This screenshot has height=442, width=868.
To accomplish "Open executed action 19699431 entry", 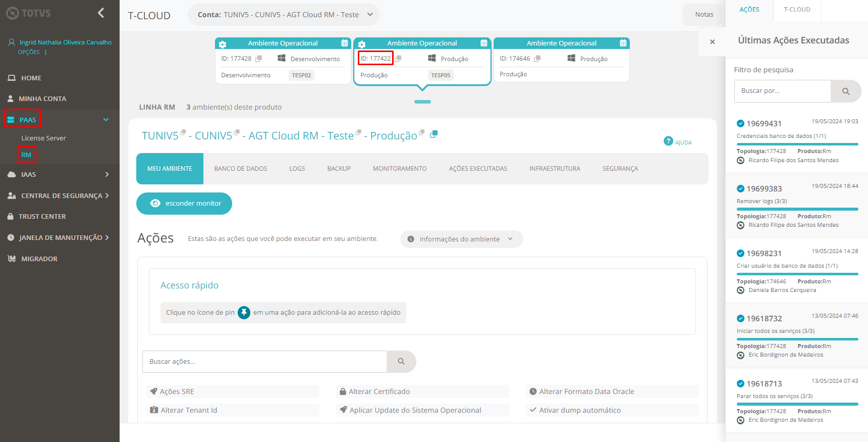I will [797, 141].
